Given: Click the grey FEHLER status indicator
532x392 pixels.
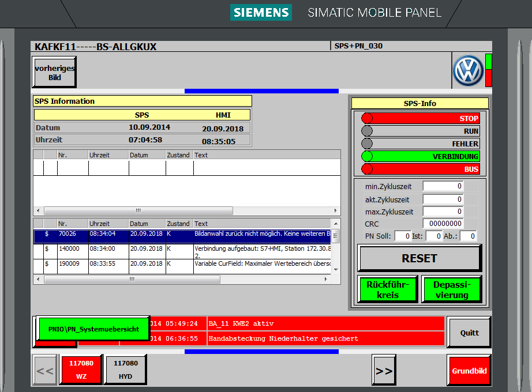Looking at the screenshot, I should [421, 144].
